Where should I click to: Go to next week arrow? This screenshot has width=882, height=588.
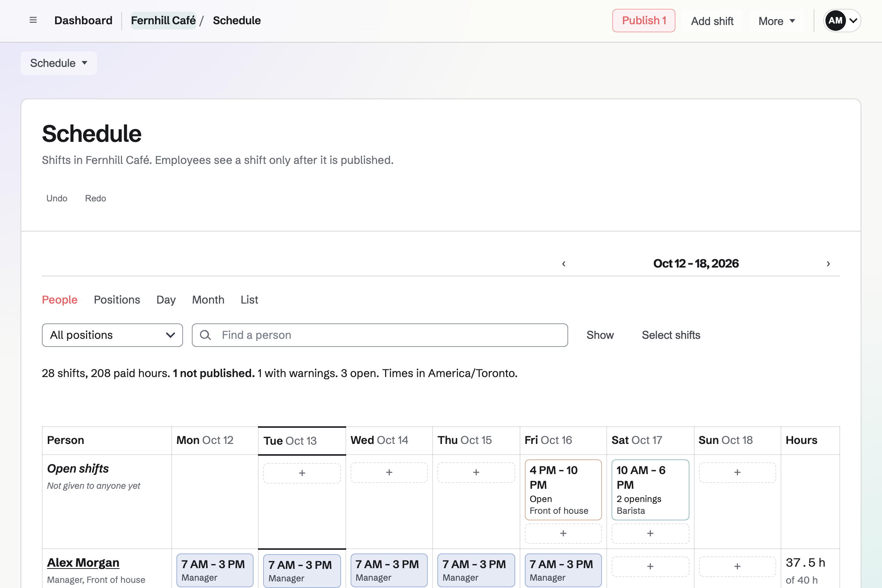[828, 263]
